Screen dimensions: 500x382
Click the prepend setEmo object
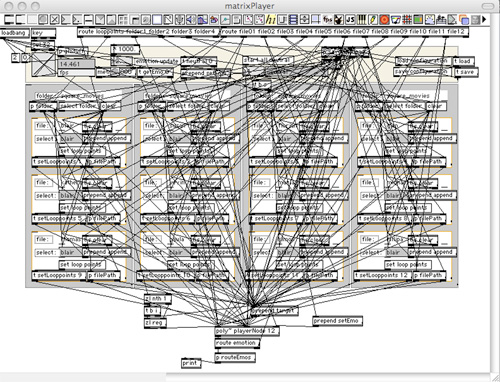(337, 321)
